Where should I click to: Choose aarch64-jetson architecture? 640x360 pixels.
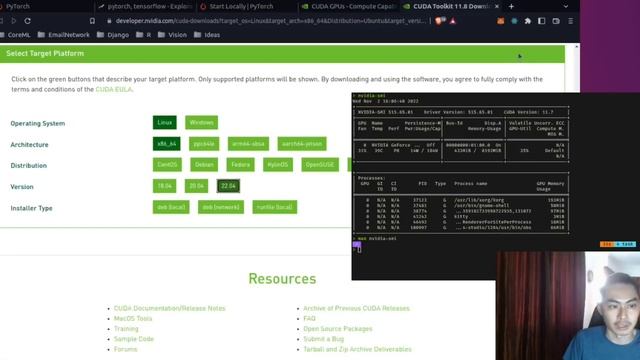click(302, 144)
